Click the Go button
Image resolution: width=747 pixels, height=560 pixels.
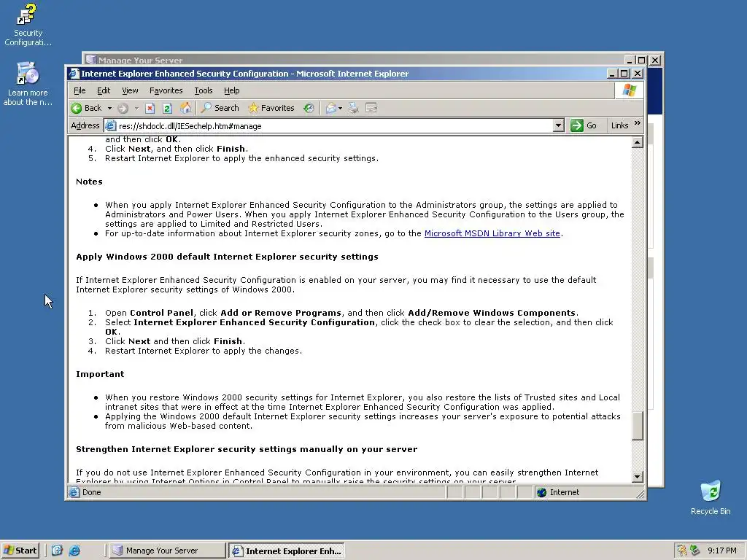[584, 125]
